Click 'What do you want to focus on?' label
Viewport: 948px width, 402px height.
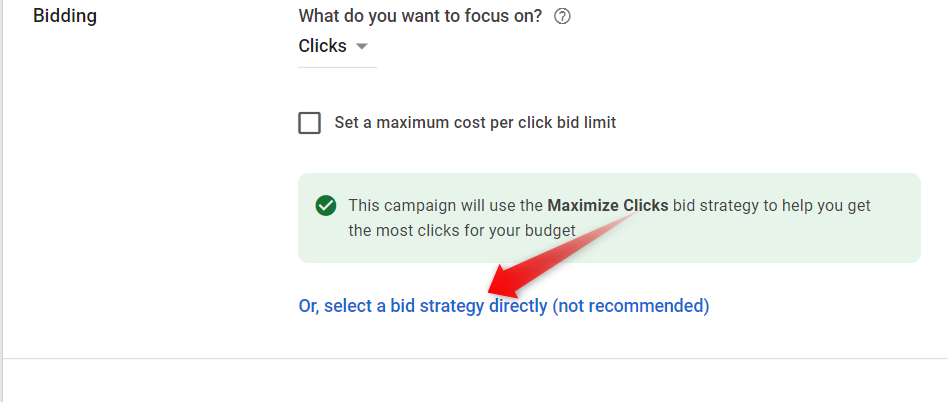[421, 16]
